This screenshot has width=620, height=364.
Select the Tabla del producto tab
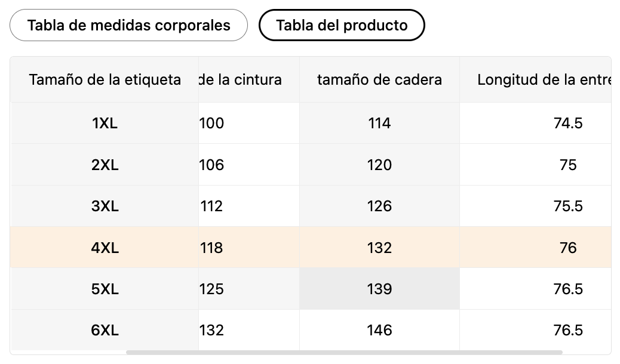(x=342, y=25)
